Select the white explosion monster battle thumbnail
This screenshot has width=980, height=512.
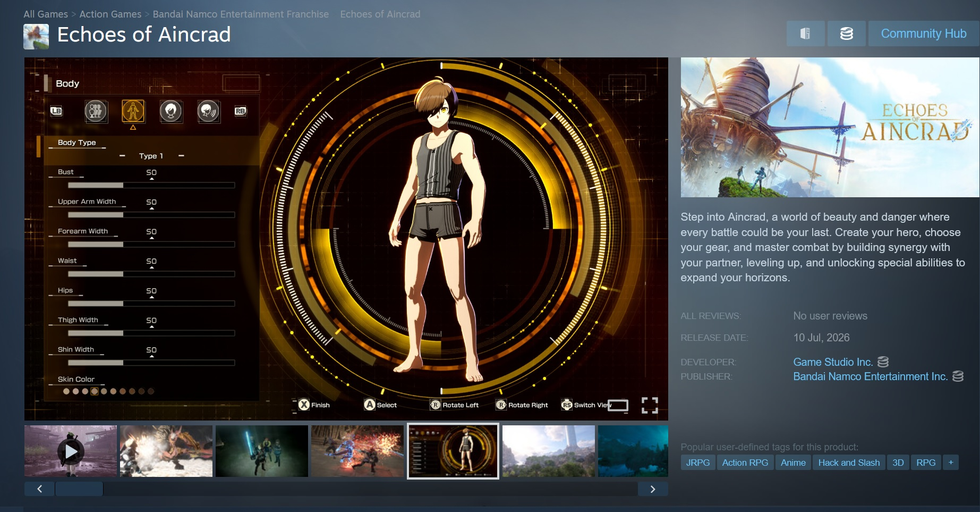[166, 451]
